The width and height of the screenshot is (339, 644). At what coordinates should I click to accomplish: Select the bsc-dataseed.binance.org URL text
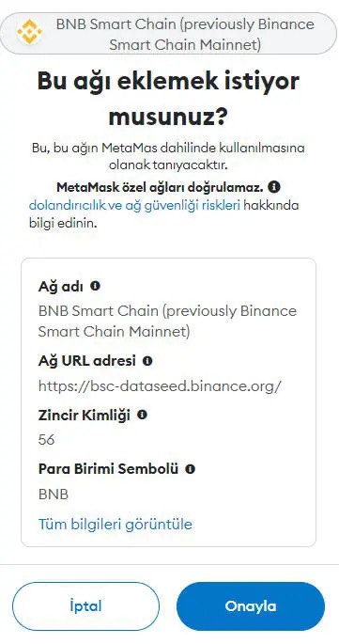click(160, 386)
